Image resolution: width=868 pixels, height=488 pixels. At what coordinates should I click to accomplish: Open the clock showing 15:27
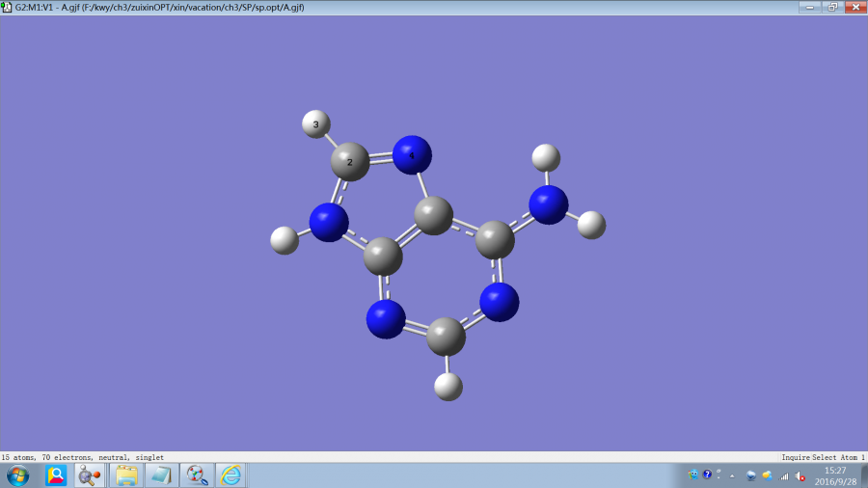[835, 475]
